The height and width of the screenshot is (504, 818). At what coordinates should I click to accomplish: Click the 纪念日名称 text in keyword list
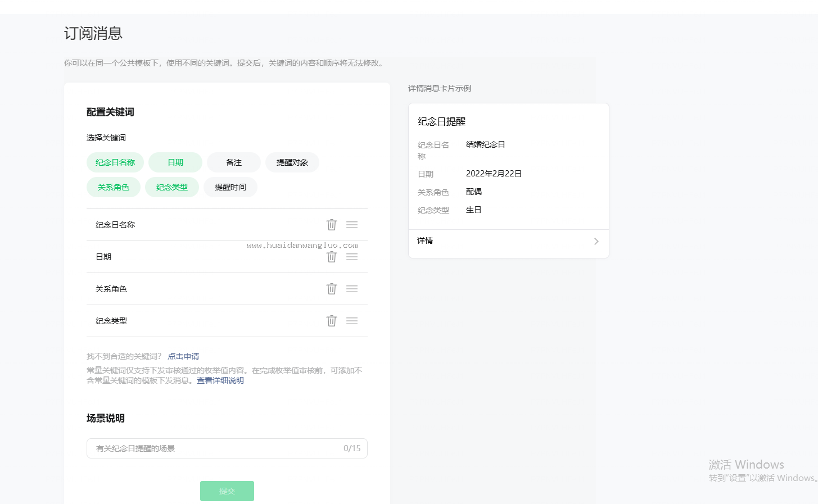point(115,225)
